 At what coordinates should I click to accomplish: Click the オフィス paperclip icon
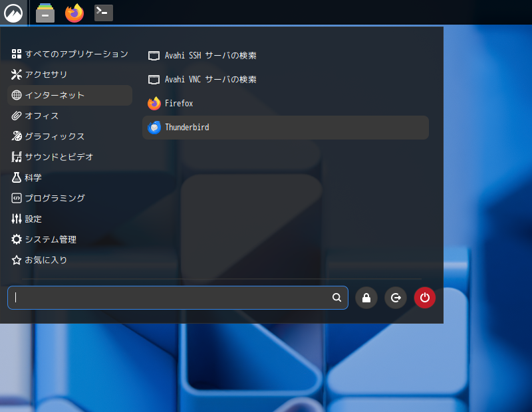tap(16, 116)
